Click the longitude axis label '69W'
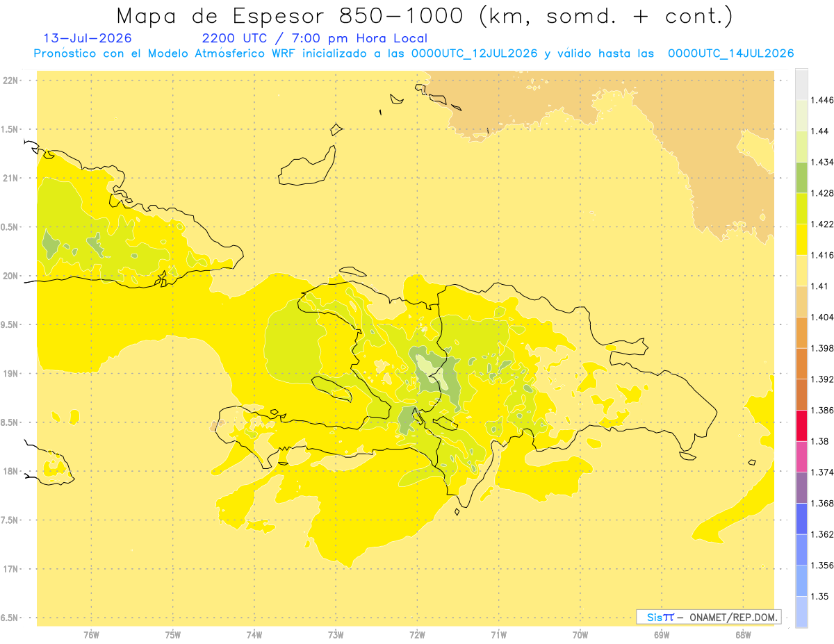The height and width of the screenshot is (644, 834). point(661,635)
